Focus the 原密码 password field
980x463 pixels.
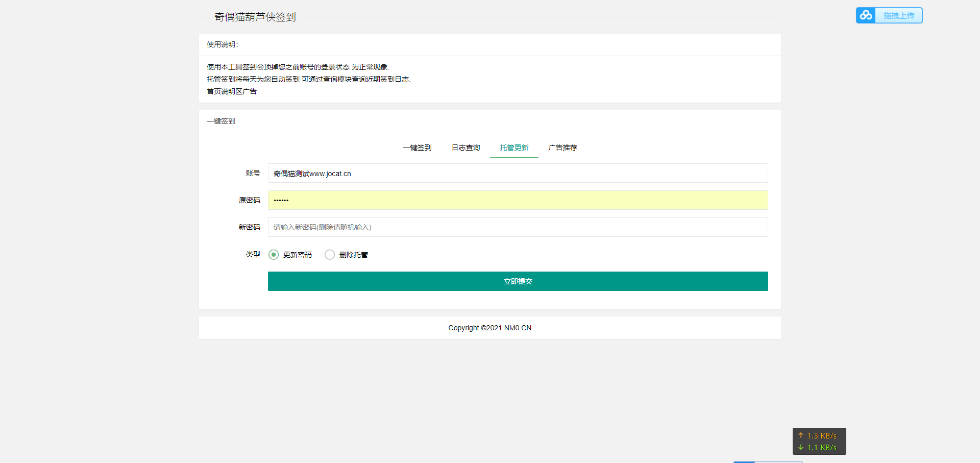click(x=518, y=200)
